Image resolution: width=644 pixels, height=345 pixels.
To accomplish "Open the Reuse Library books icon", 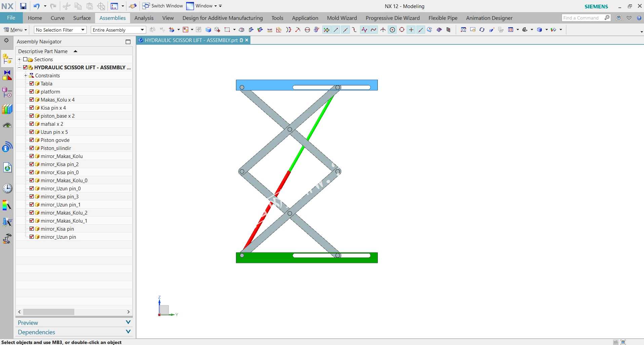I will (7, 109).
